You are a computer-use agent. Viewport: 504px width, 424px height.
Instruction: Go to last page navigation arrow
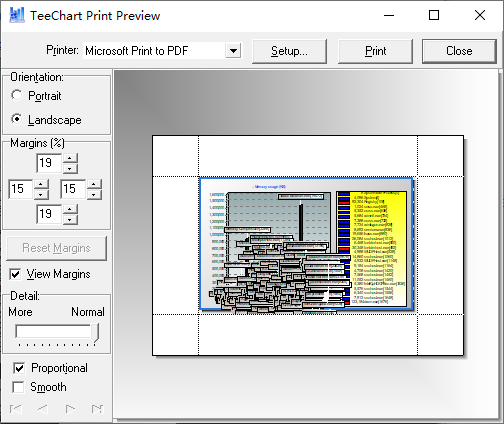(x=97, y=409)
